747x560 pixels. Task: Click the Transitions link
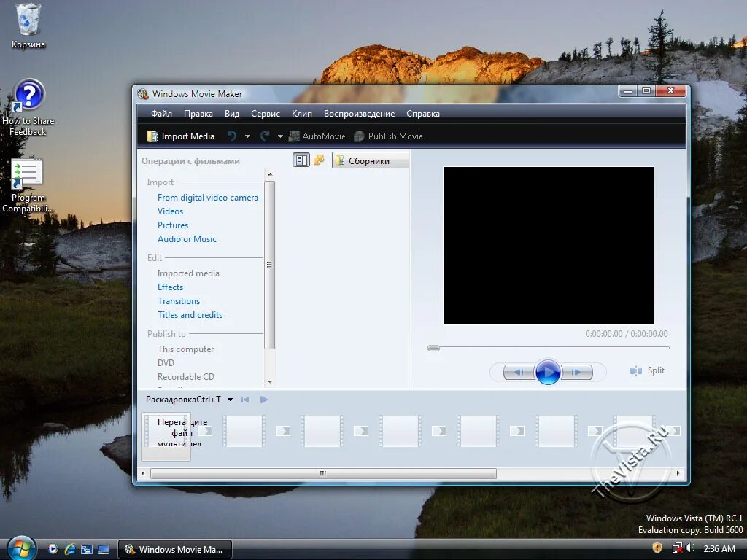(179, 300)
